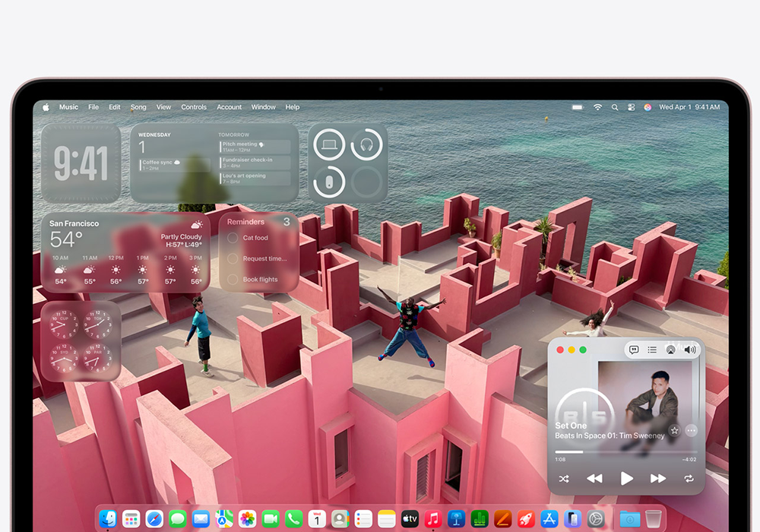Skip to the next track

[657, 479]
